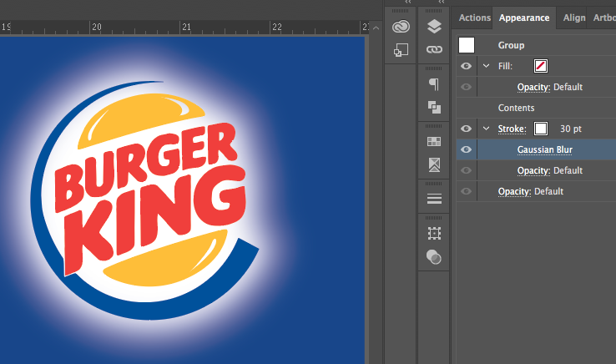Click the 30 pt stroke weight value
Screen dimensions: 616x364
click(x=570, y=129)
